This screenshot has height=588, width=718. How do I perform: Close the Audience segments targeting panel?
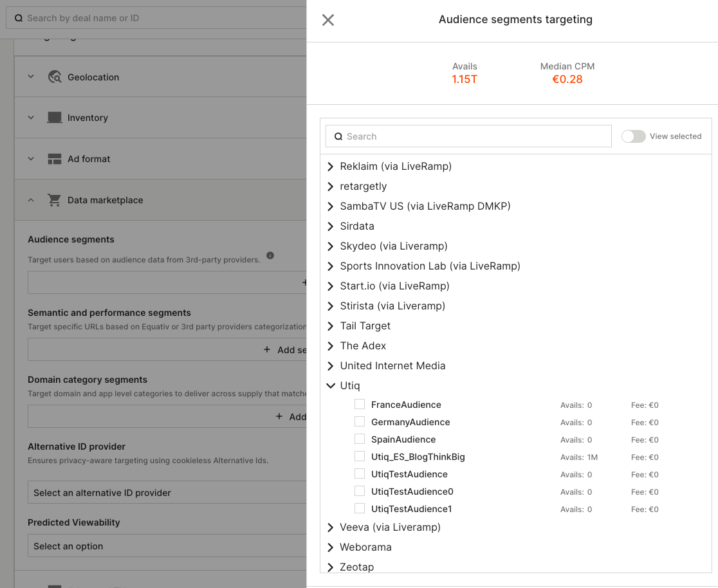click(328, 20)
